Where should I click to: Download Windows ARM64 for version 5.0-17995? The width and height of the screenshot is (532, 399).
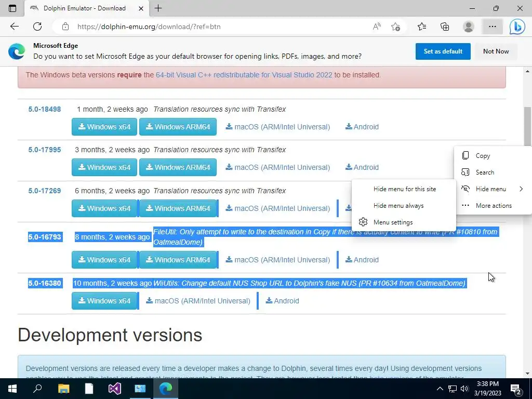tap(178, 167)
